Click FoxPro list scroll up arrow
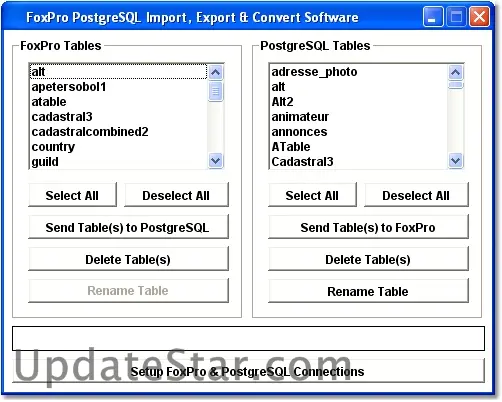The image size is (502, 402). click(x=216, y=72)
